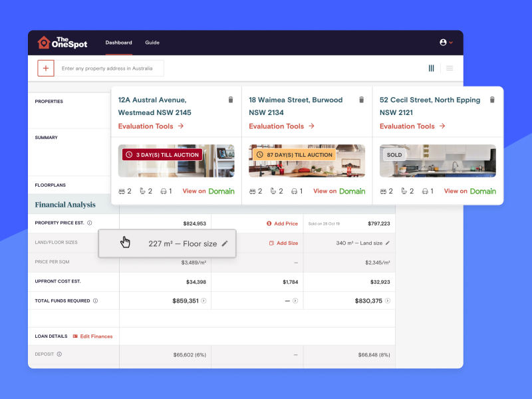Screen dimensions: 532x399
Task: Click the Sold on 28 Oct 19 label
Action: 324,224
